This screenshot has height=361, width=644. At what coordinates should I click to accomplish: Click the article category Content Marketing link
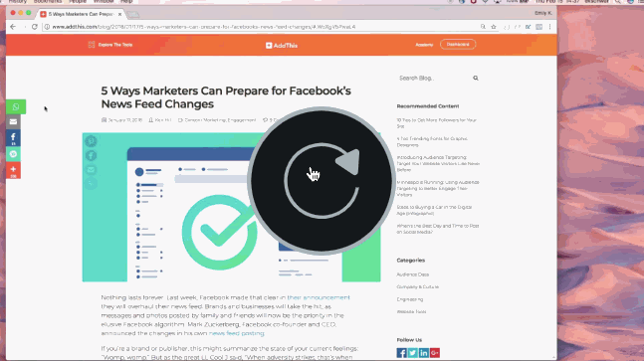205,120
